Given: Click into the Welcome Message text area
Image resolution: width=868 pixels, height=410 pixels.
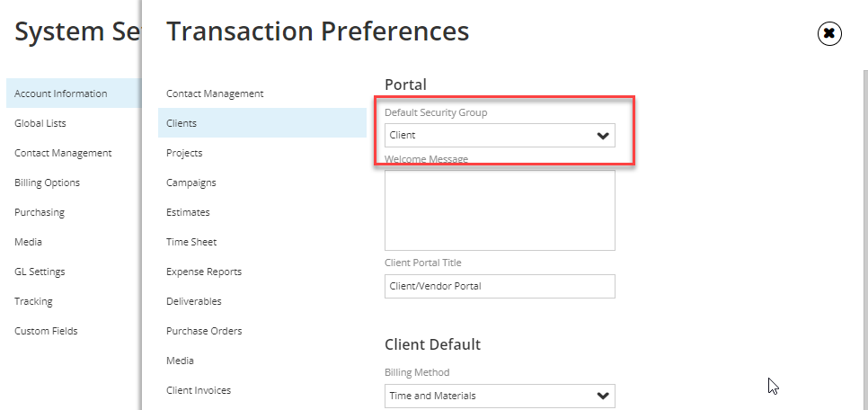Looking at the screenshot, I should coord(500,210).
